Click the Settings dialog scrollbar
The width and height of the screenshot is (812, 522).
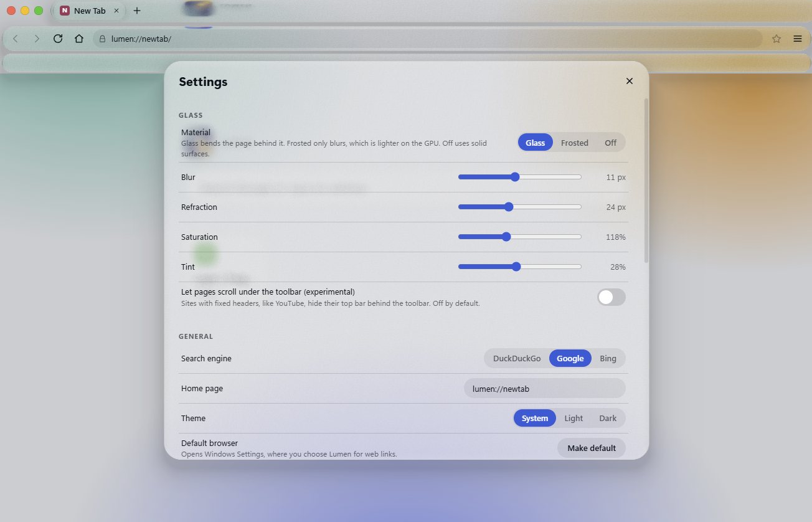click(x=646, y=179)
